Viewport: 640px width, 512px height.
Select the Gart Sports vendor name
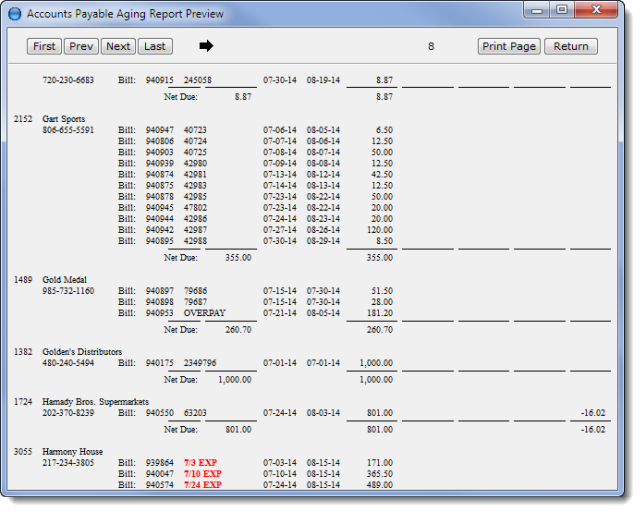click(x=63, y=119)
